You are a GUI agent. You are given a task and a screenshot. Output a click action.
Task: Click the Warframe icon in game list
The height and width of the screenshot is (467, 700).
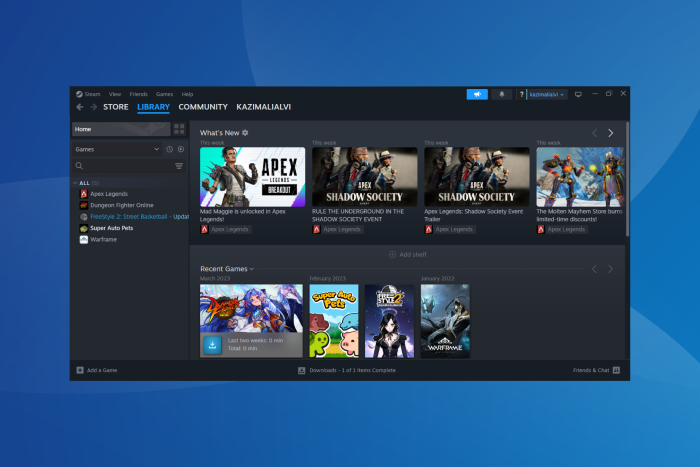83,239
